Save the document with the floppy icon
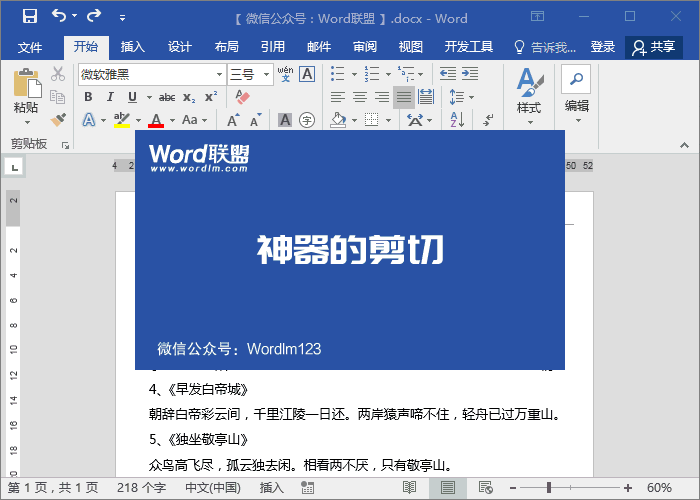Image resolution: width=700 pixels, height=500 pixels. click(30, 17)
